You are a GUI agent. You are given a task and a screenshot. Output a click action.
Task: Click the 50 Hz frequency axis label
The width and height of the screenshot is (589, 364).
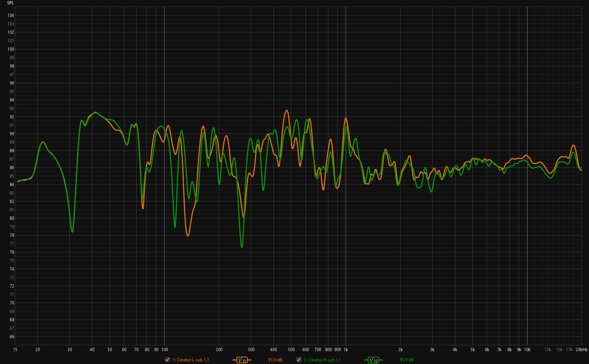point(110,350)
